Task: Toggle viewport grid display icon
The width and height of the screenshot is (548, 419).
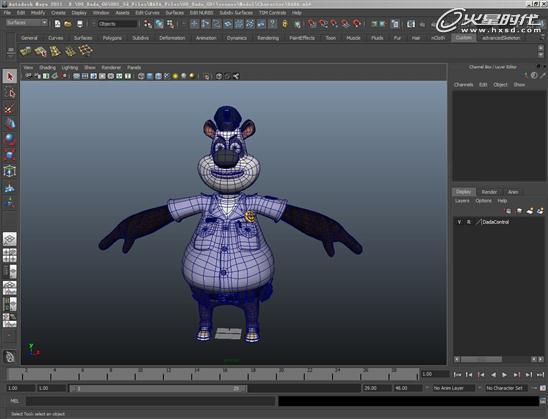Action: point(77,76)
